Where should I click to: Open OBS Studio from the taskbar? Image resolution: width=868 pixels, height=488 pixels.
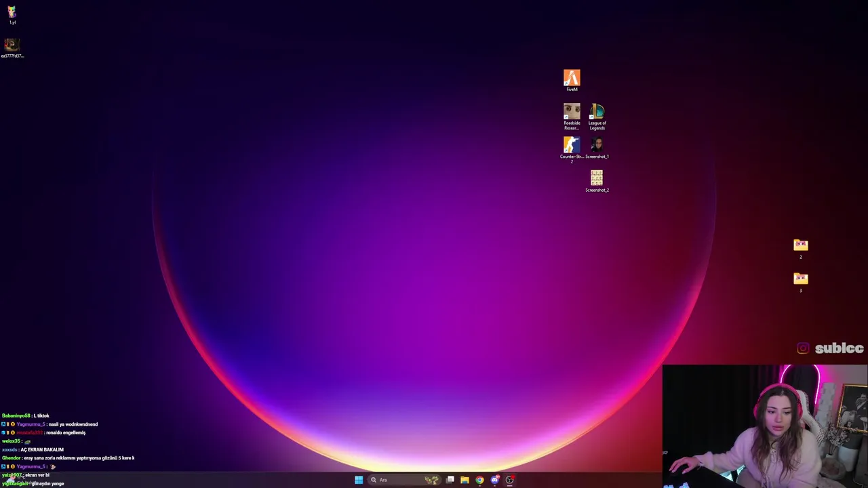510,480
